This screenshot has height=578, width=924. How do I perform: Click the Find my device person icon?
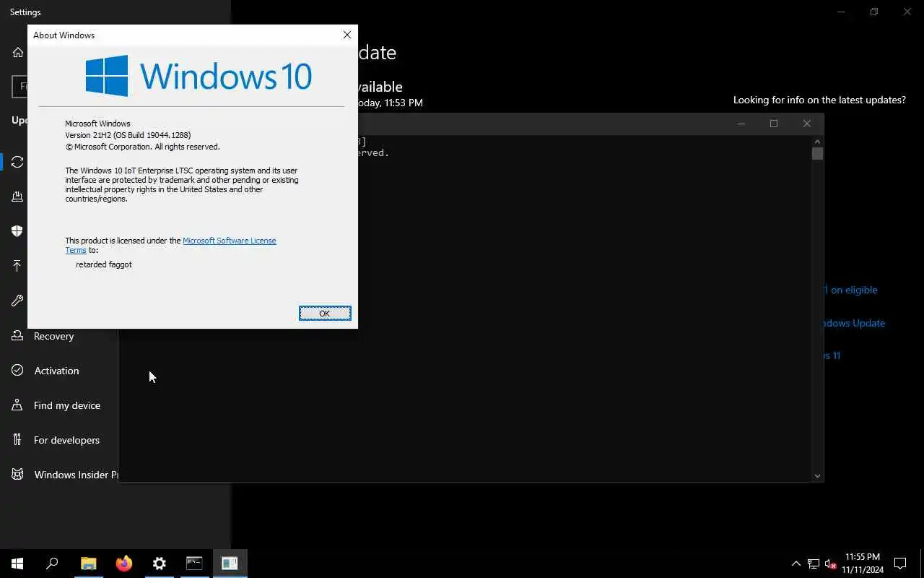pyautogui.click(x=17, y=405)
